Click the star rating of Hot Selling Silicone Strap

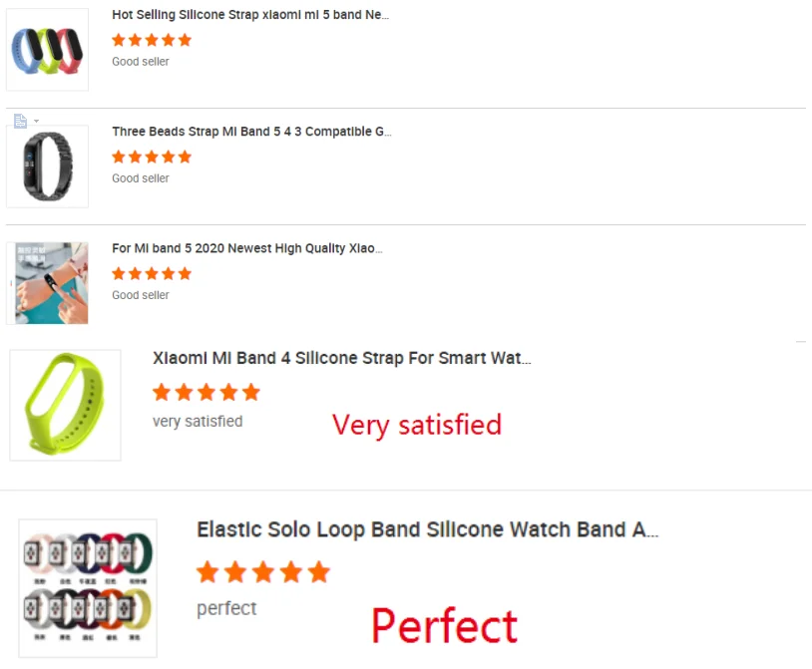click(152, 40)
